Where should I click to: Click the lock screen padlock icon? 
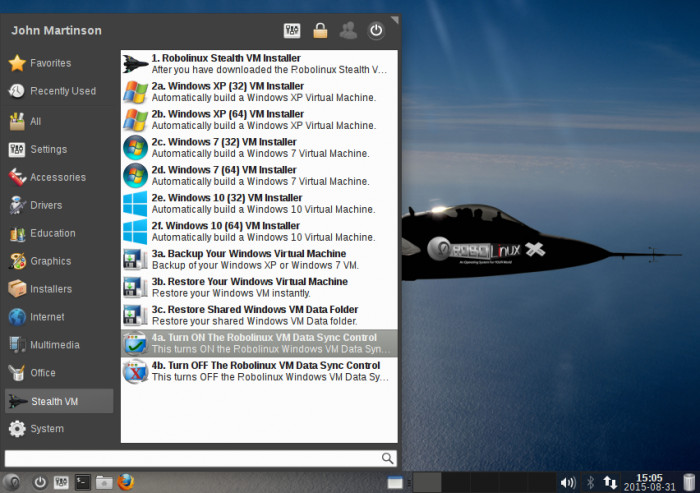click(x=320, y=31)
